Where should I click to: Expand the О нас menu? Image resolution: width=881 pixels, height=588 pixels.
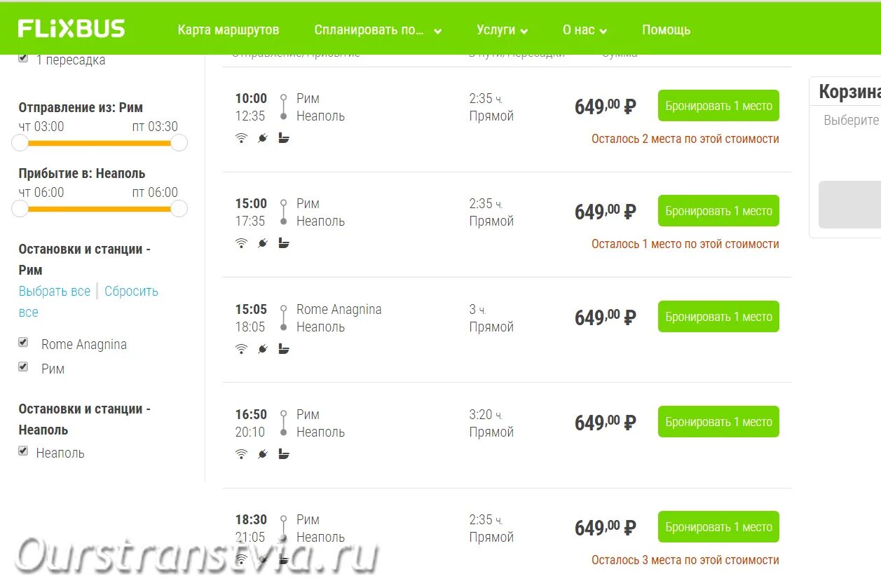pos(585,30)
